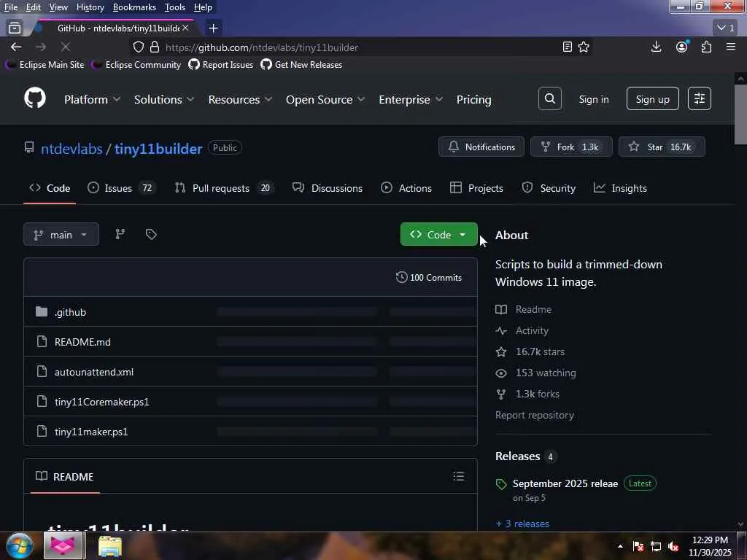Open the Firefox account icon
747x560 pixels.
682,47
